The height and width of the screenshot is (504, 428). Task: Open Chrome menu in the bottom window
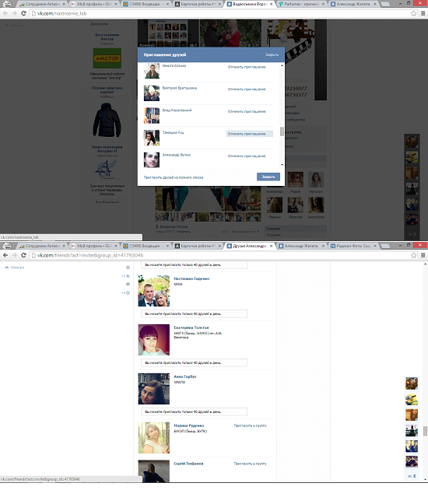pyautogui.click(x=423, y=255)
